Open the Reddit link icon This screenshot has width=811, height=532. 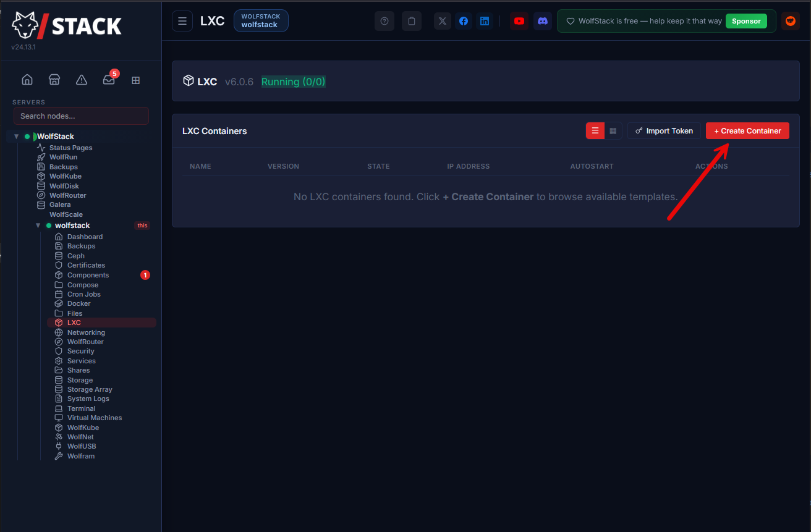tap(791, 21)
